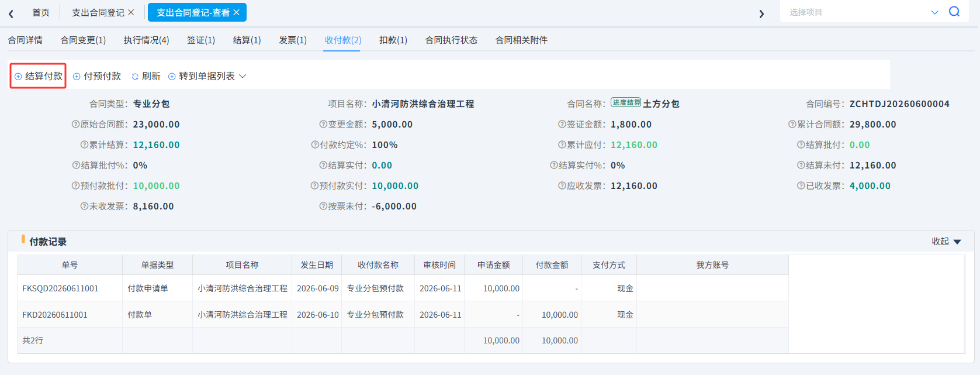Click the search magnifier icon
The width and height of the screenshot is (980, 375).
click(x=954, y=12)
